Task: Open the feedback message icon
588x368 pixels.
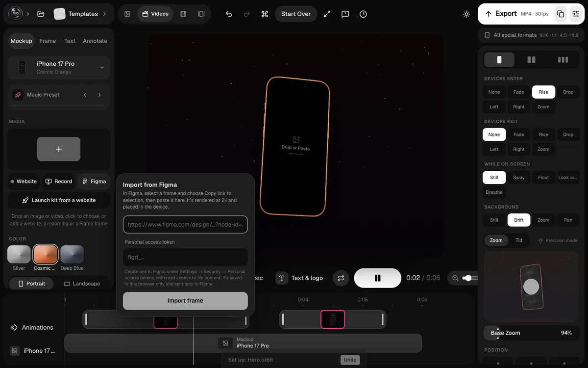Action: coord(345,14)
